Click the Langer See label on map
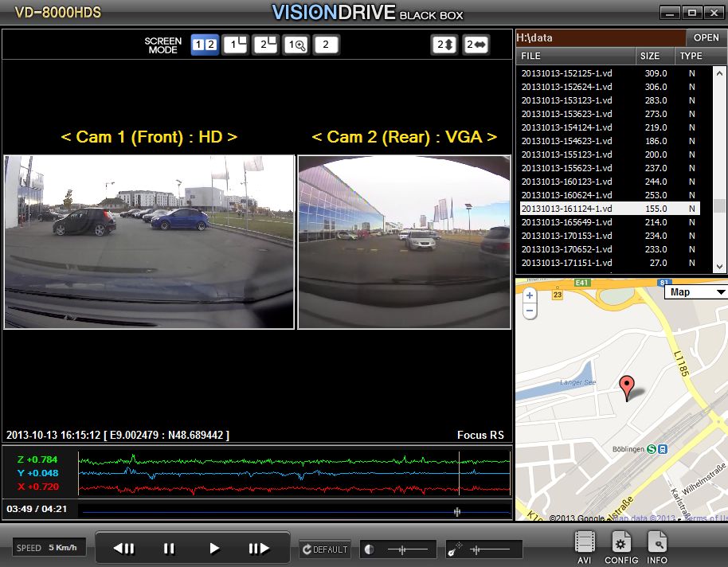 tap(577, 382)
